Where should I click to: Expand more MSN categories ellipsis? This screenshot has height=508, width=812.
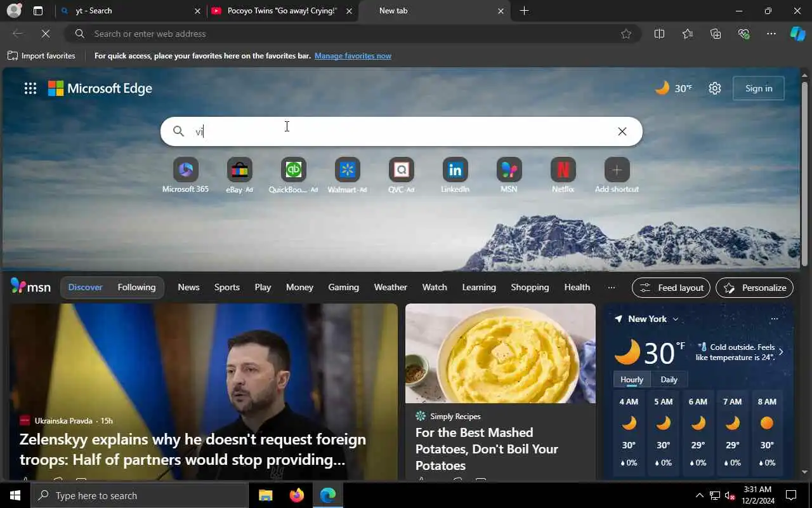(612, 287)
